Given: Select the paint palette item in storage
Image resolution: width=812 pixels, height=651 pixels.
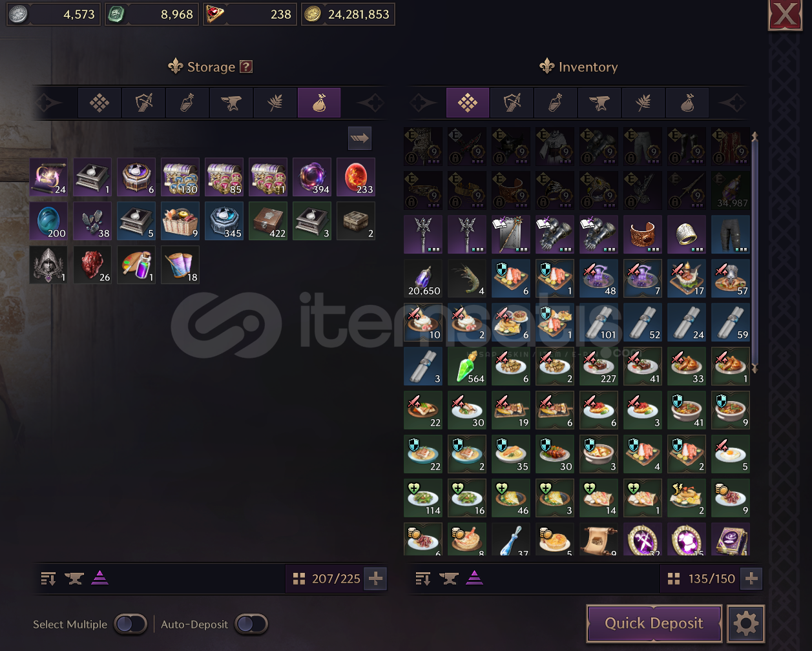Looking at the screenshot, I should pyautogui.click(x=136, y=265).
